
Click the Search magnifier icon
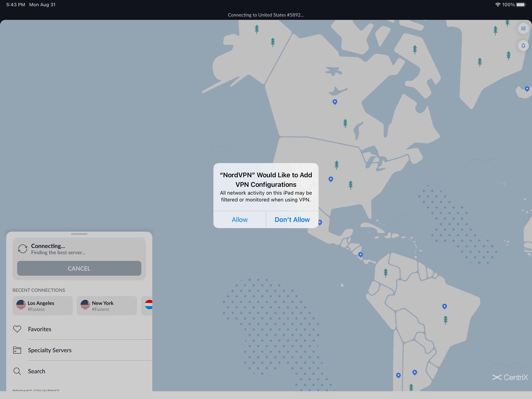click(x=17, y=371)
